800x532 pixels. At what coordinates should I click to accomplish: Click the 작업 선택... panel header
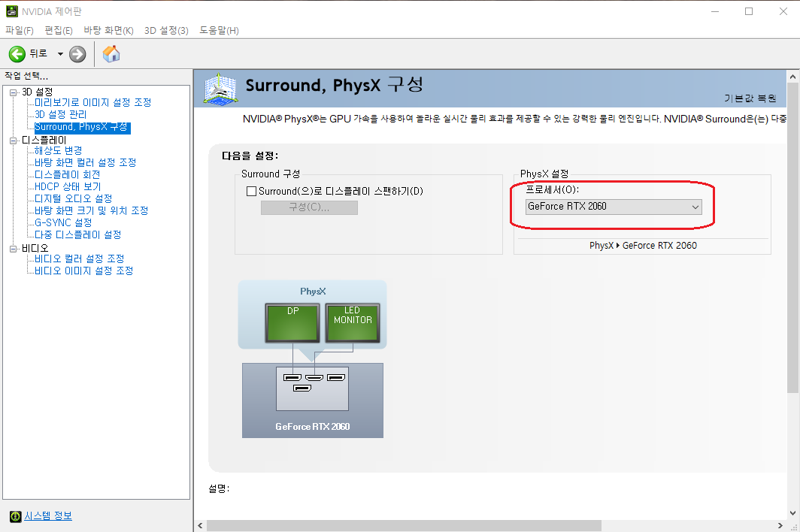[26, 76]
